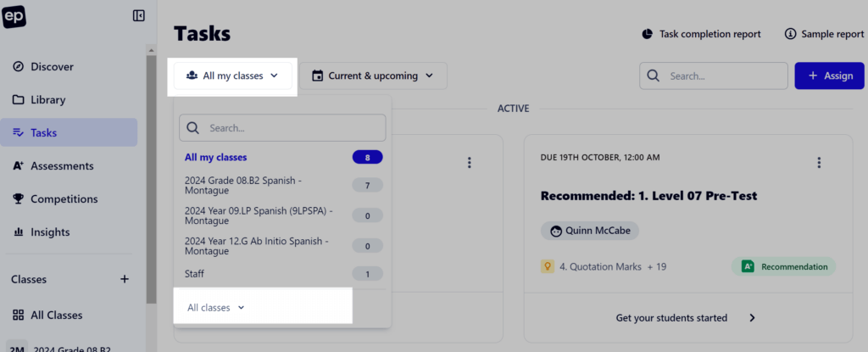Click the task count badge 7
The width and height of the screenshot is (868, 352).
[367, 185]
